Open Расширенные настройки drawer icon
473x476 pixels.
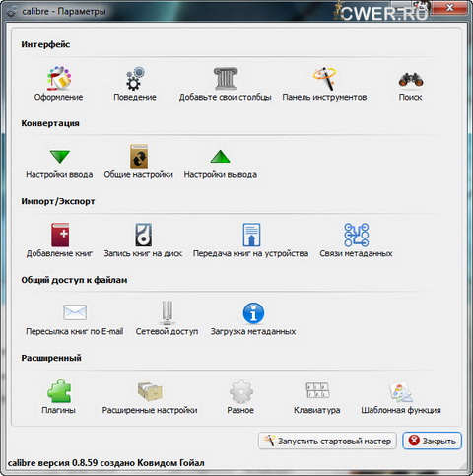[150, 391]
